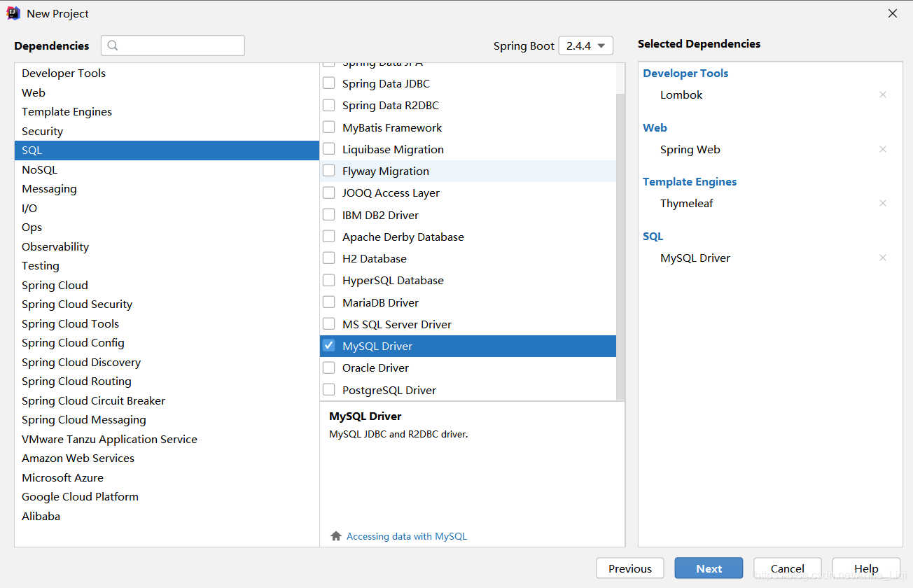The image size is (913, 588).
Task: Open Help for the dialog
Action: click(866, 568)
